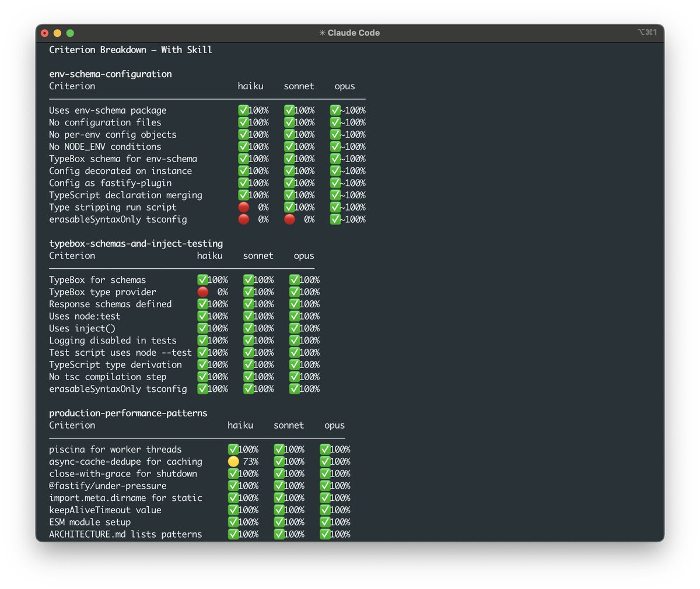Click the 'Config decorated on instance' row label
The height and width of the screenshot is (589, 700).
click(120, 171)
